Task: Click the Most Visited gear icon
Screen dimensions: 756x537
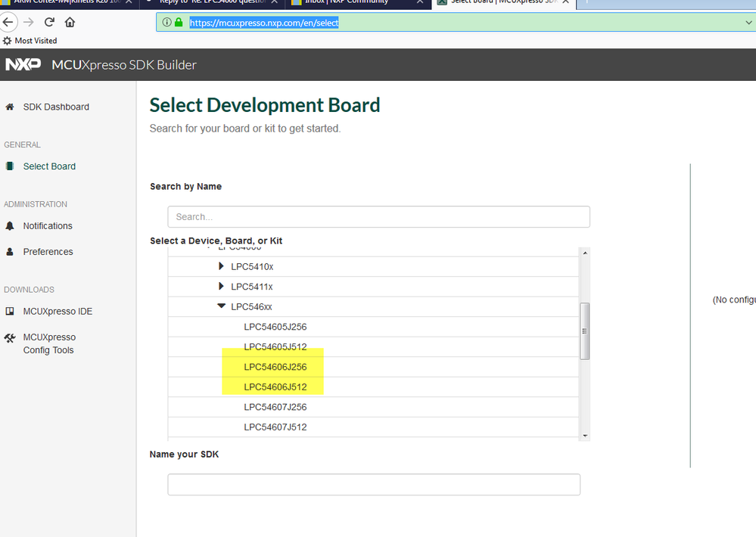Action: pyautogui.click(x=7, y=41)
